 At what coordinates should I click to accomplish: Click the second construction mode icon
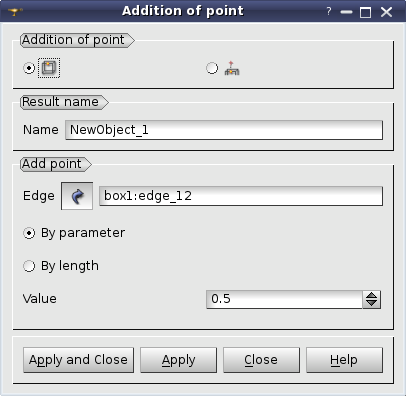click(x=232, y=68)
